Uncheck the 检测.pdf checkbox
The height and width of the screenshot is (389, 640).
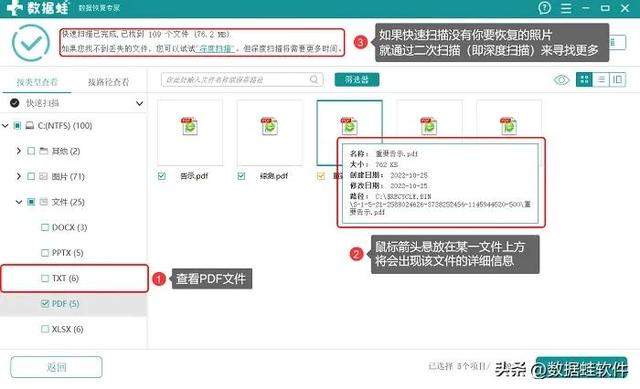tap(241, 176)
